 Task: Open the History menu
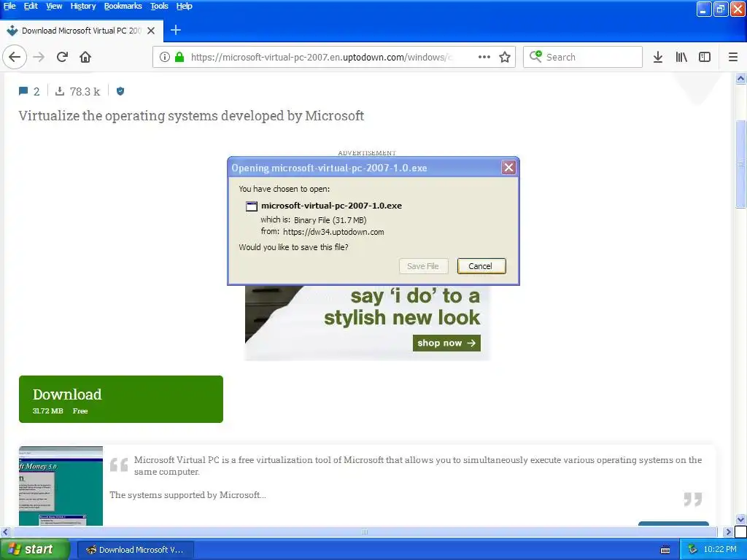(x=83, y=6)
